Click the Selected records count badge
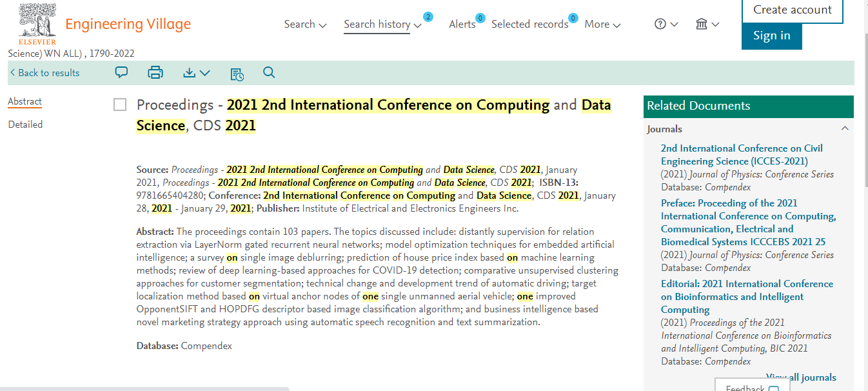 [573, 18]
